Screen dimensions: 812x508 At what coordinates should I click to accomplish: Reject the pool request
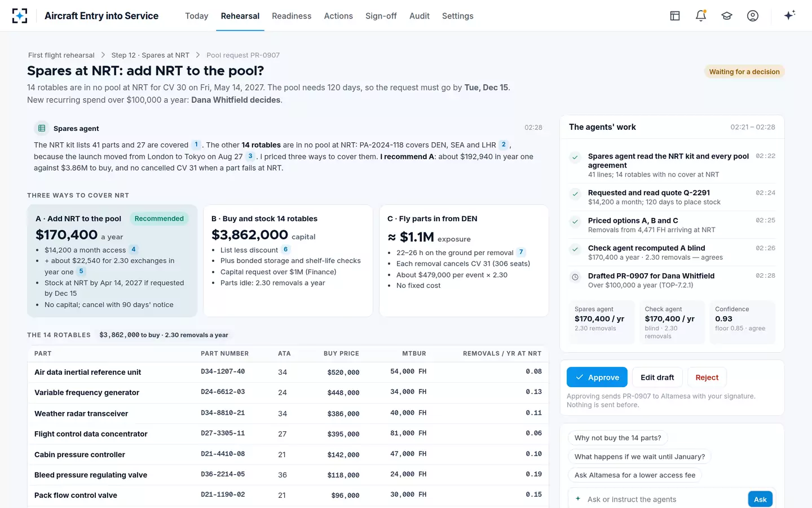tap(707, 377)
